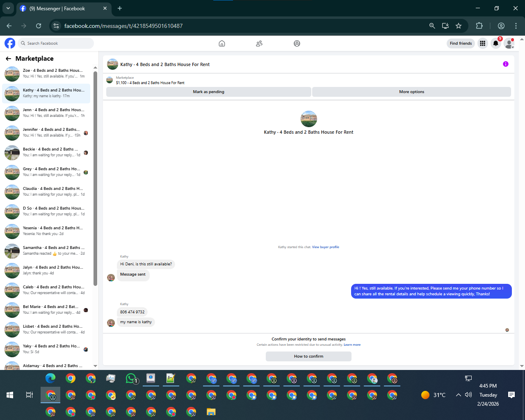Open the Grey conversation
This screenshot has height=420, width=525.
pyautogui.click(x=46, y=172)
